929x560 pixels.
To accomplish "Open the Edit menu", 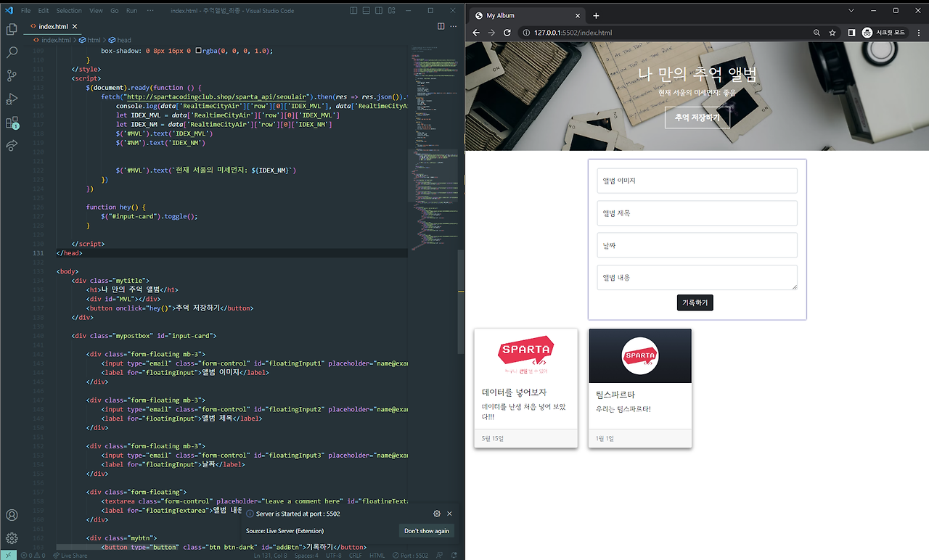I will [44, 11].
